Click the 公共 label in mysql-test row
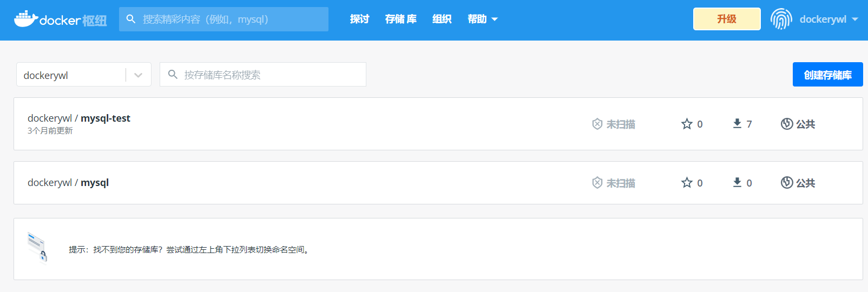This screenshot has width=868, height=292. (x=805, y=124)
